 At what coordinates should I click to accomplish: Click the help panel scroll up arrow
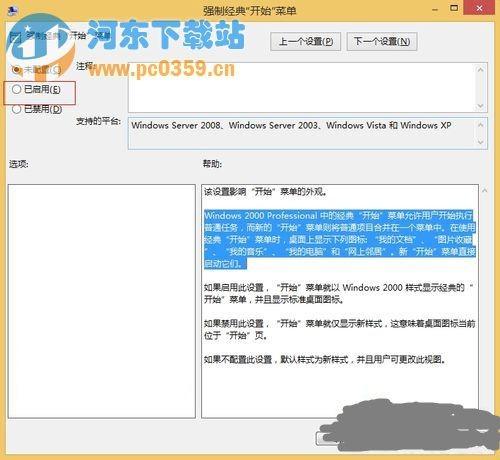click(485, 190)
